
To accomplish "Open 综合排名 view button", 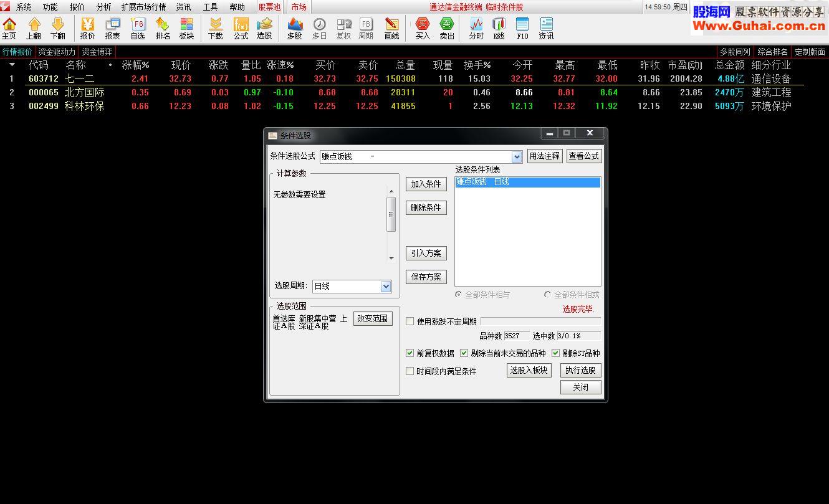I will 772,52.
